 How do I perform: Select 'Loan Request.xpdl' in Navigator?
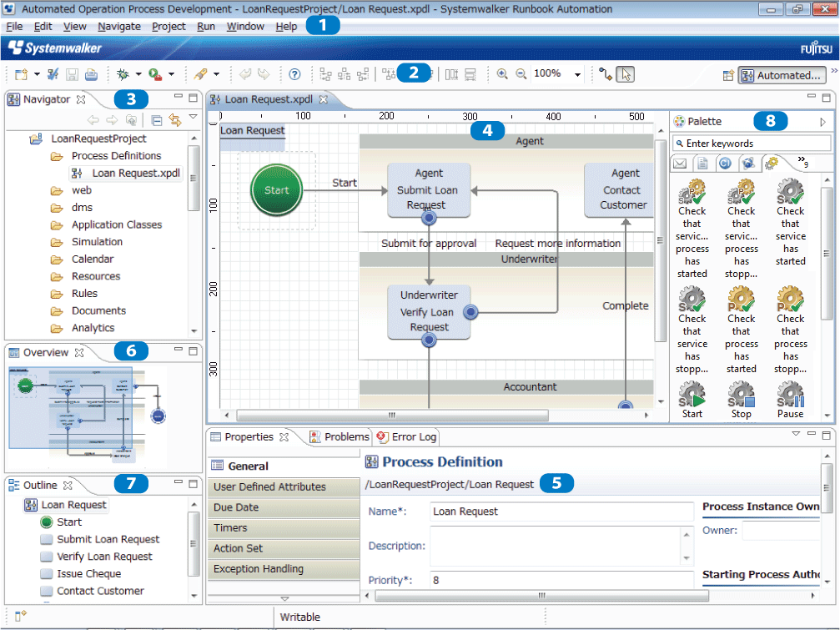[127, 173]
